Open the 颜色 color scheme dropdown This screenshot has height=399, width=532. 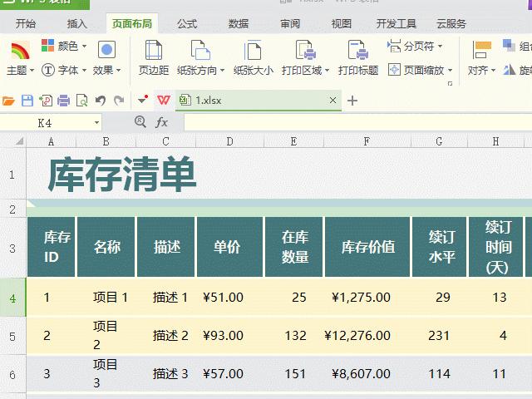click(x=64, y=46)
